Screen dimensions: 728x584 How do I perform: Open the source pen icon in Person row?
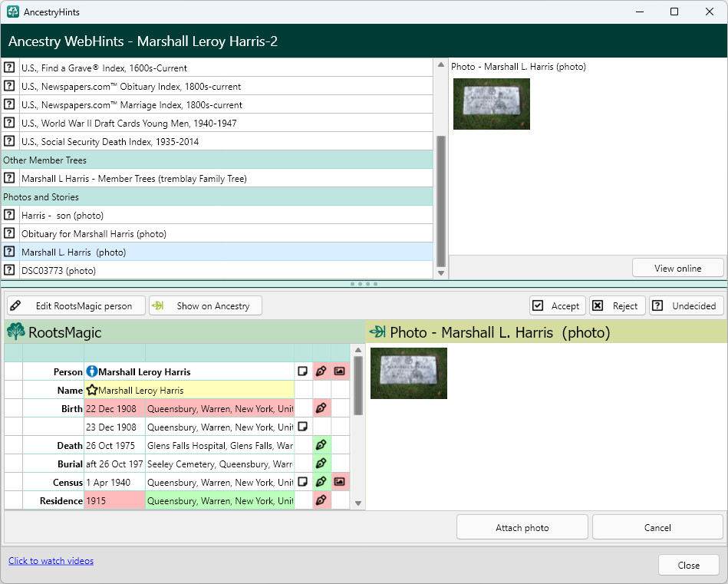coord(321,371)
